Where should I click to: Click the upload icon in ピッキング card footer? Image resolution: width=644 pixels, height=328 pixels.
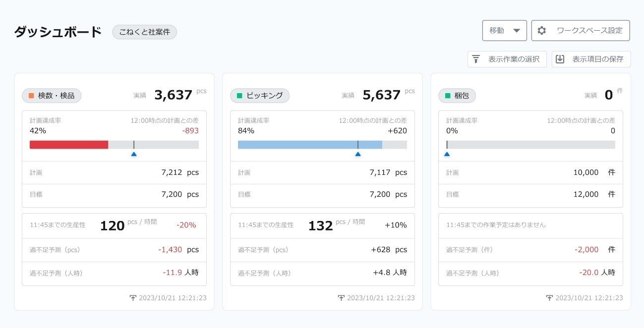pos(341,298)
